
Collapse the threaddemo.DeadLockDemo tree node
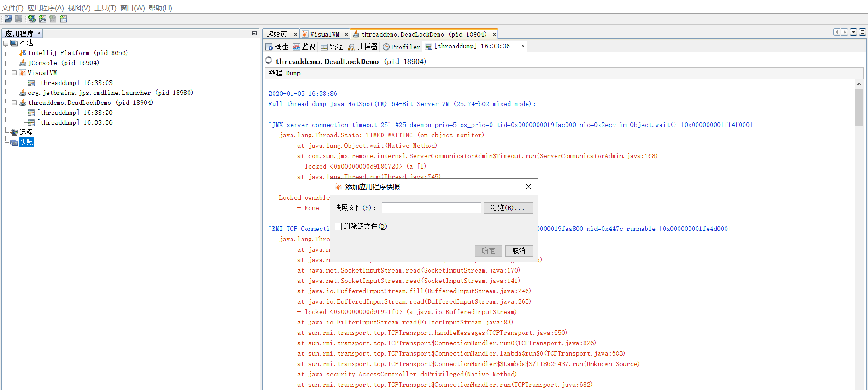[14, 103]
